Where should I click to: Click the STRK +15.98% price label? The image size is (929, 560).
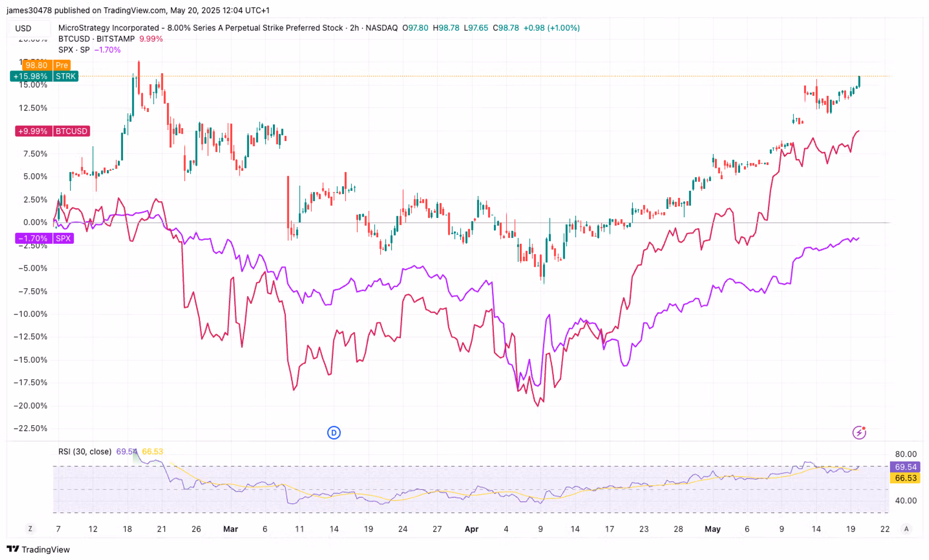point(44,76)
